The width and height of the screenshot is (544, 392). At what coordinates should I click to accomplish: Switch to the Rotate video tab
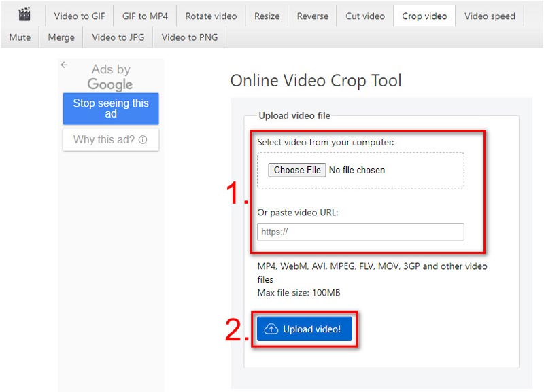(x=211, y=16)
